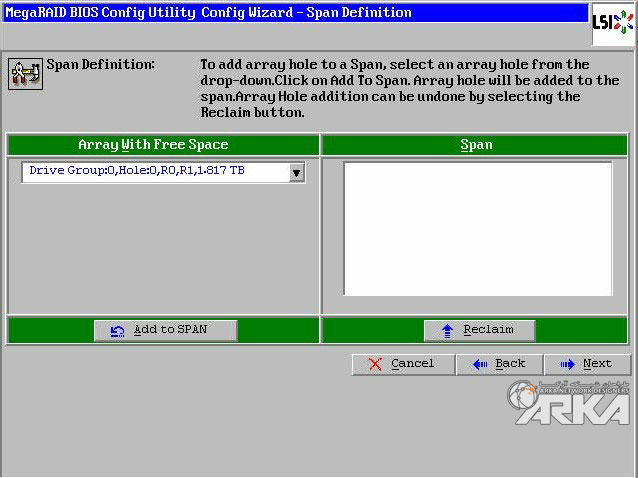The width and height of the screenshot is (638, 478).
Task: Click the up arrow icon on Reclaim
Action: pyautogui.click(x=447, y=330)
